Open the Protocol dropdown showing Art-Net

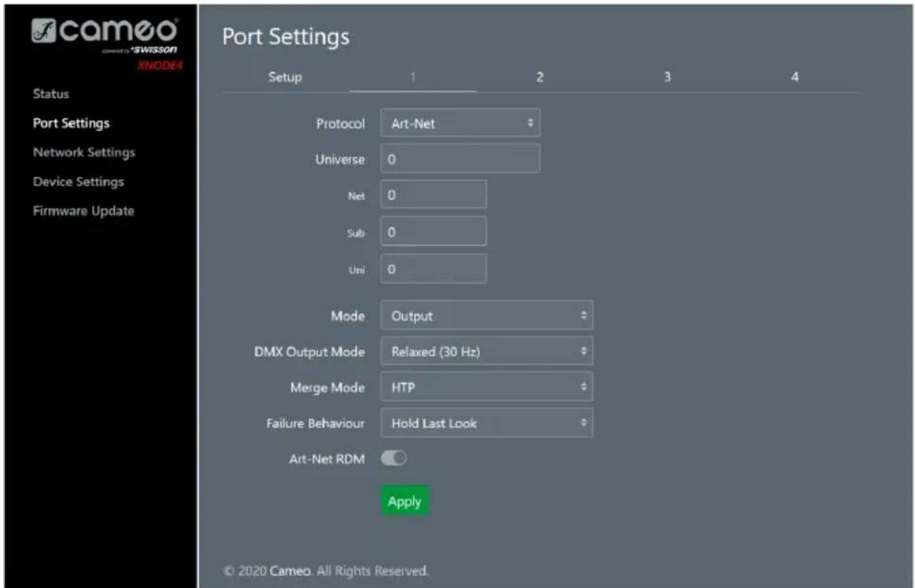point(460,123)
